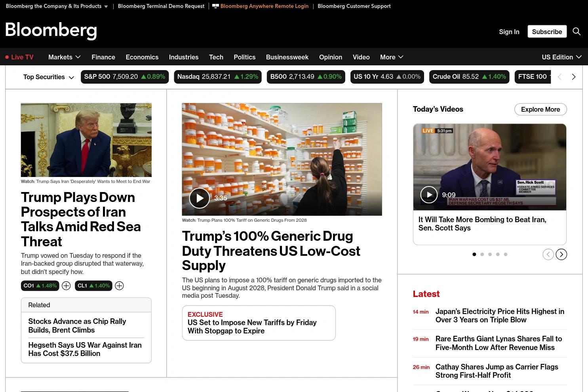The height and width of the screenshot is (392, 588).
Task: Play the Sen. Scott video
Action: (x=429, y=194)
